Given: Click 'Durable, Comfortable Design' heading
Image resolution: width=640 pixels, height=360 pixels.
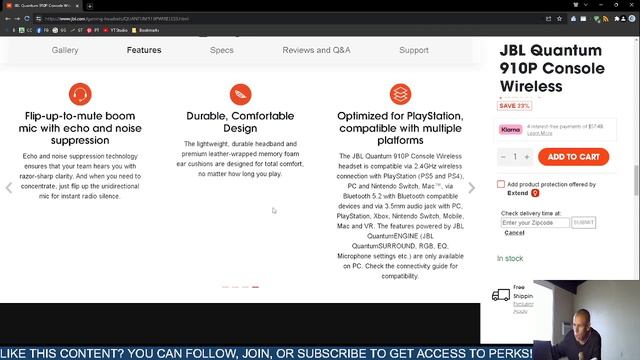Looking at the screenshot, I should [240, 122].
